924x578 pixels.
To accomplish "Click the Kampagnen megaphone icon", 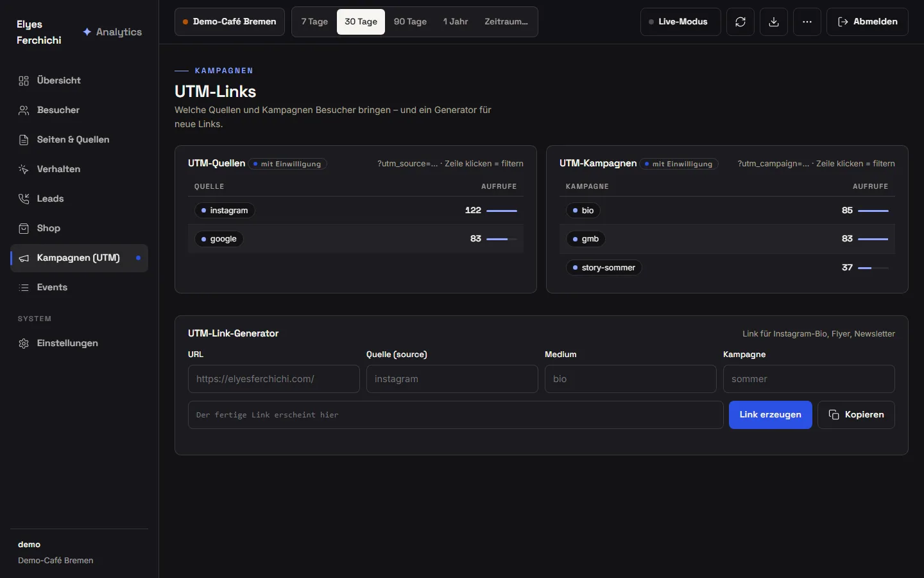I will pyautogui.click(x=24, y=258).
